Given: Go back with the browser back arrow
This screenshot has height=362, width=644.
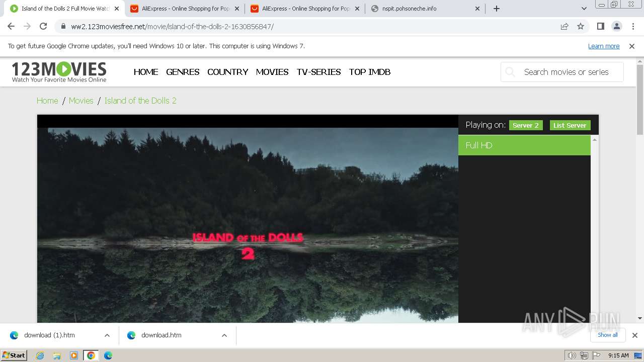Looking at the screenshot, I should click(x=11, y=26).
